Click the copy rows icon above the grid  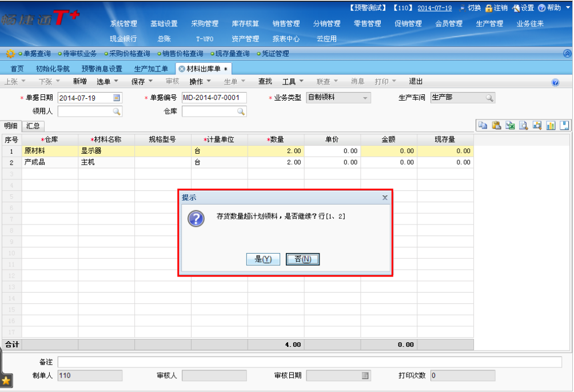pyautogui.click(x=483, y=126)
